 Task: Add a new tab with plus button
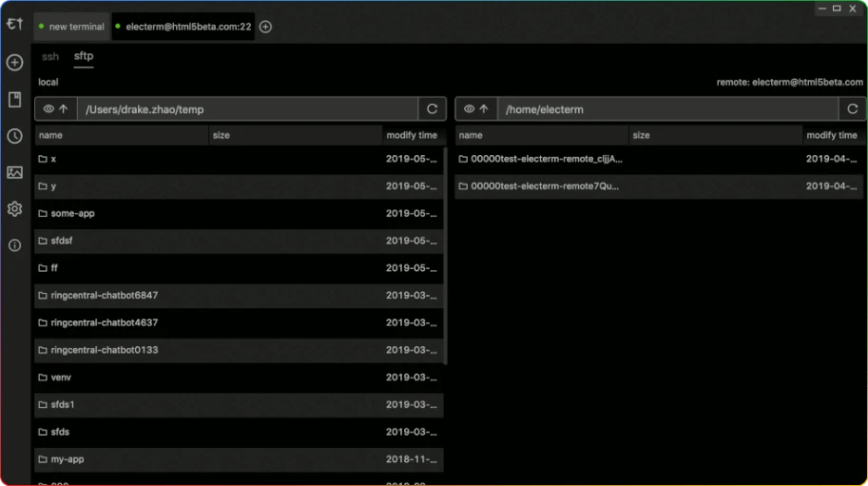(266, 27)
